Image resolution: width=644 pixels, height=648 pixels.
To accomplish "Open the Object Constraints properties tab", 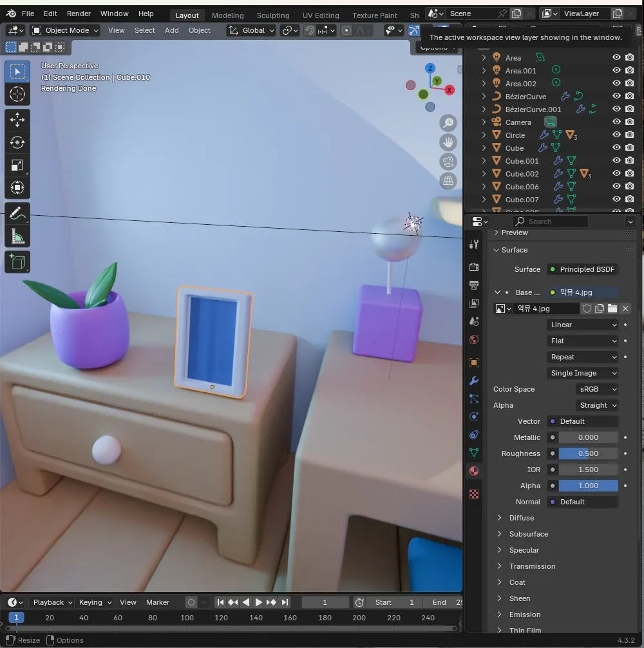I will pos(474,435).
